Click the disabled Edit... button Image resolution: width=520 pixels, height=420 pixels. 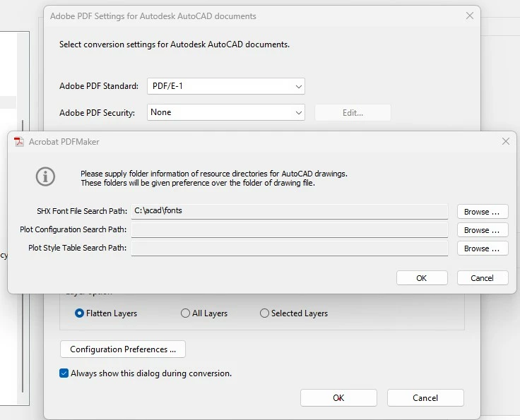click(x=353, y=113)
